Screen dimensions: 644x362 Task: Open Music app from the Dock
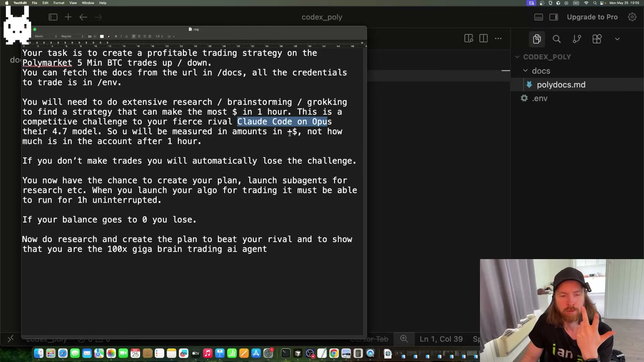[208, 353]
